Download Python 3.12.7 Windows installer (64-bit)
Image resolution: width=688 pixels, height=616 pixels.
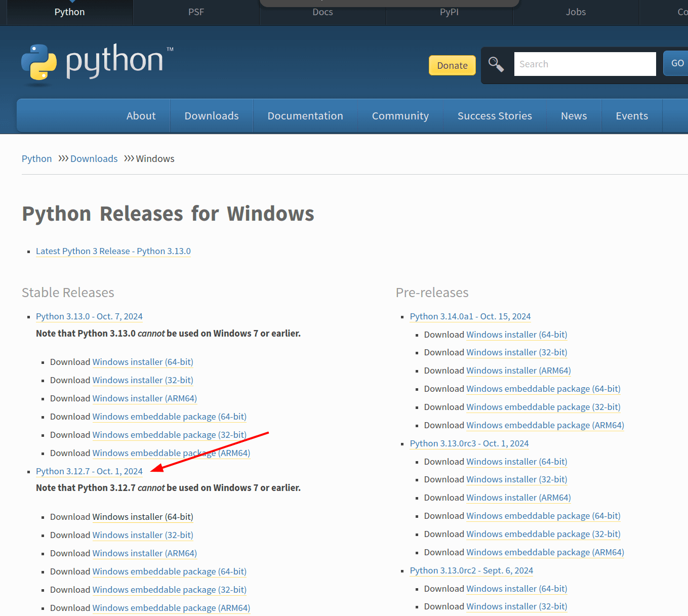[x=143, y=517]
